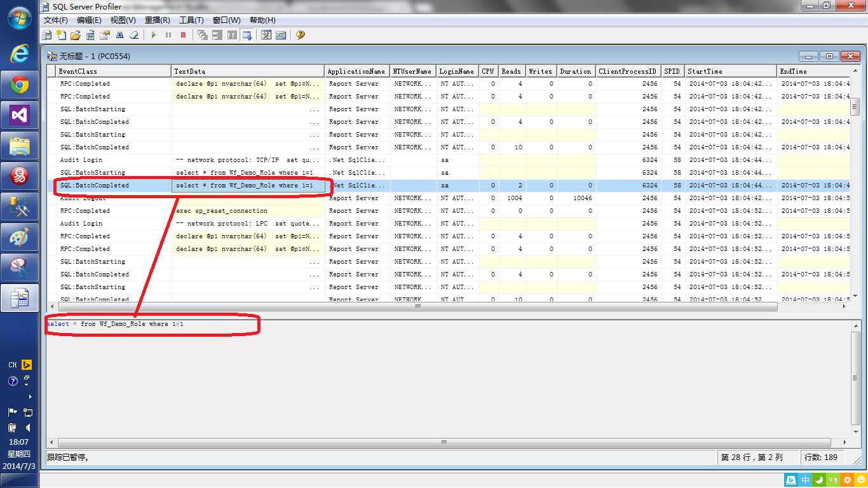Click the status text 跟踪已暂停。
Image resolution: width=868 pixels, height=488 pixels.
click(69, 457)
